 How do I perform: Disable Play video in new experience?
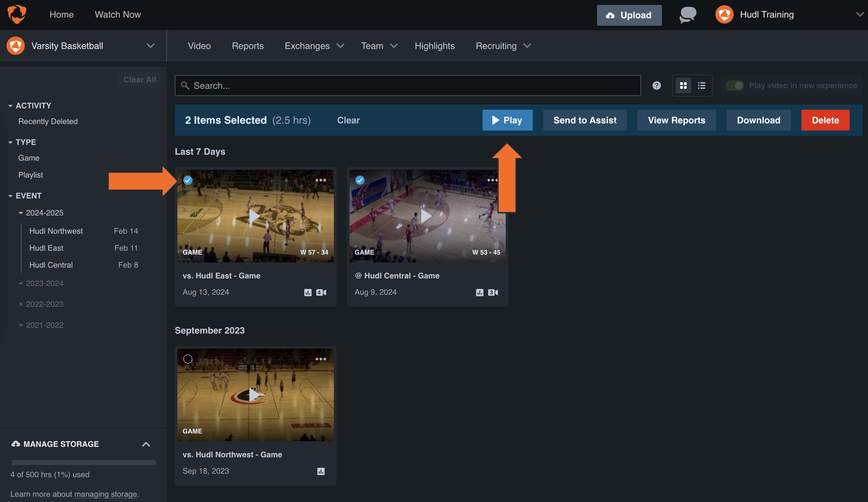coord(735,85)
